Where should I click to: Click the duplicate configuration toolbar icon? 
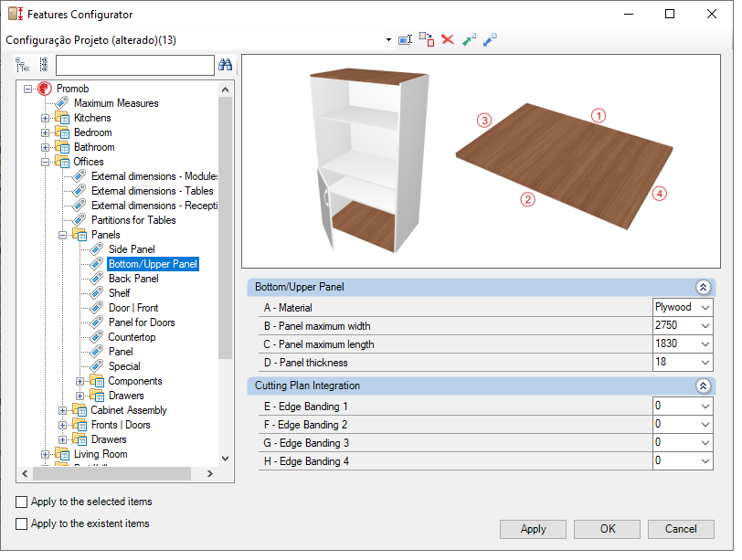427,39
